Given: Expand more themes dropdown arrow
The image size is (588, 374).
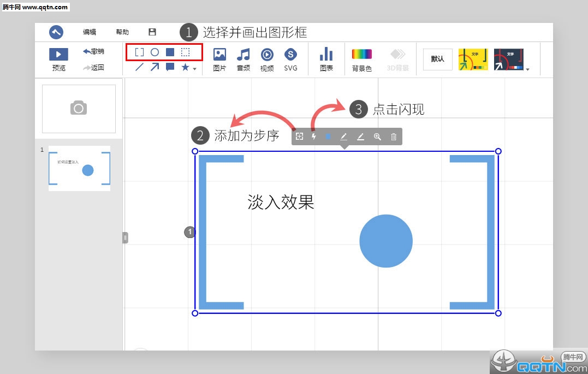Looking at the screenshot, I should pyautogui.click(x=527, y=69).
